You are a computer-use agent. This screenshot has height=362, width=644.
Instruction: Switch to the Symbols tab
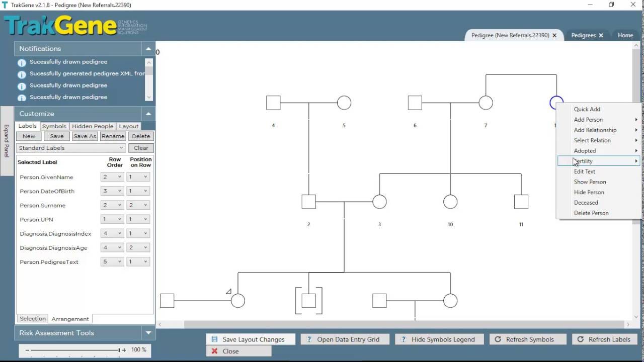tap(54, 126)
